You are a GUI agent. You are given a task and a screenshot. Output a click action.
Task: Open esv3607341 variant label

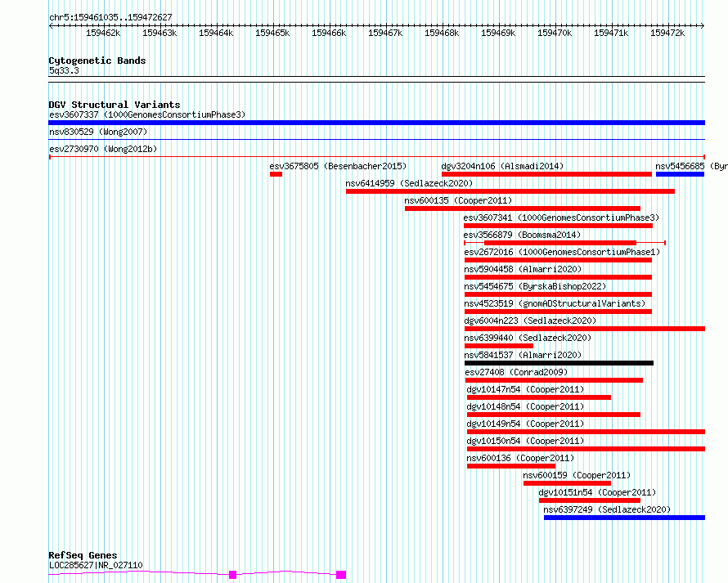tap(561, 218)
